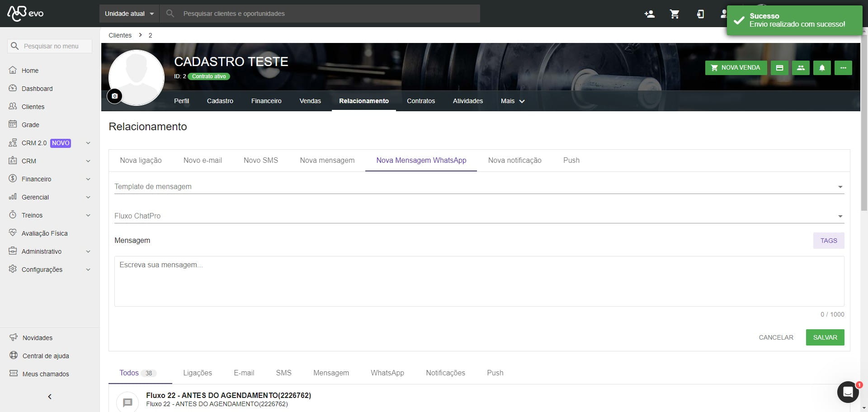Click the SALVAR button
The width and height of the screenshot is (868, 412).
(825, 337)
